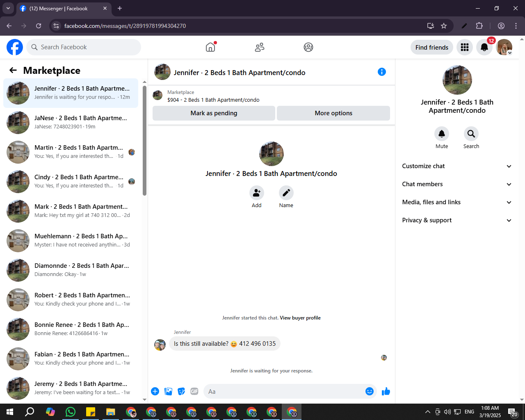Open the Bonnie Renee conversation
The height and width of the screenshot is (420, 525).
point(71,329)
